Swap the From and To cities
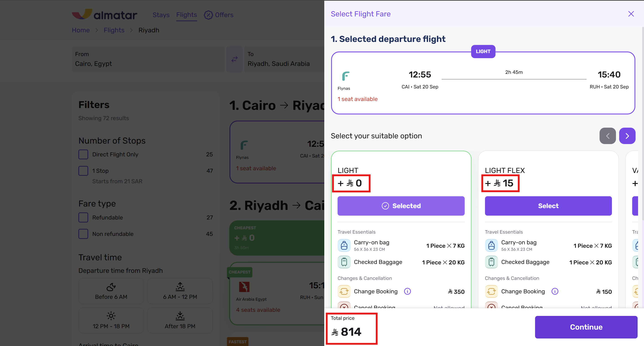This screenshot has height=346, width=644. pos(234,59)
